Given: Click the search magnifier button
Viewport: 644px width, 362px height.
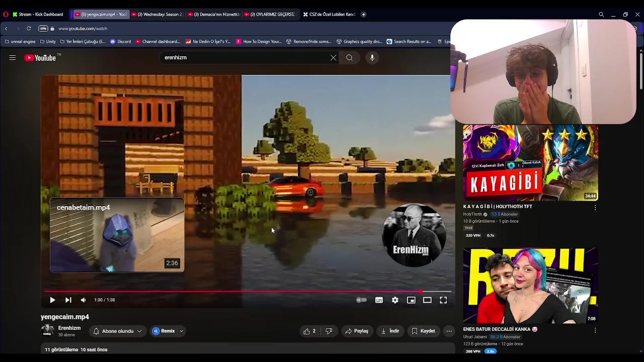Looking at the screenshot, I should [349, 58].
